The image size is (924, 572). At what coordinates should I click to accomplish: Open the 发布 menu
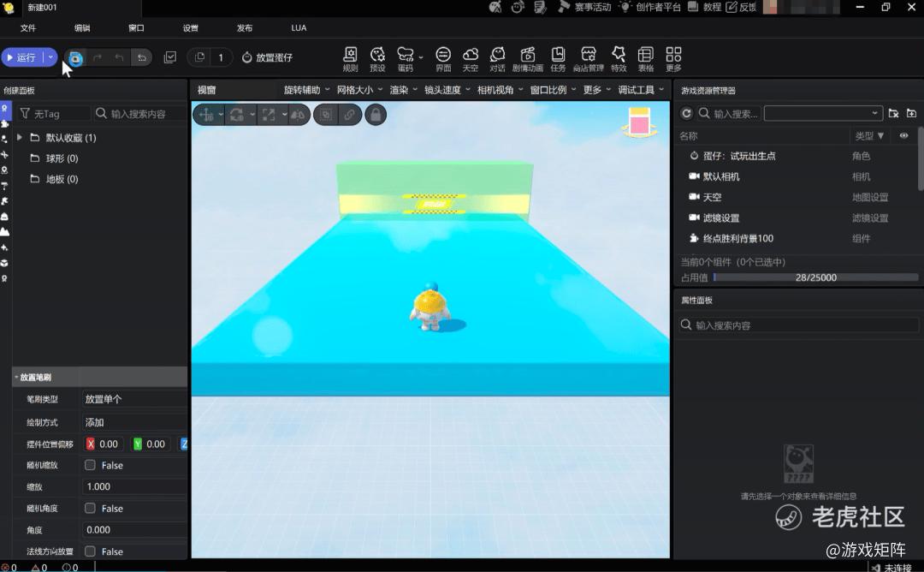click(245, 27)
